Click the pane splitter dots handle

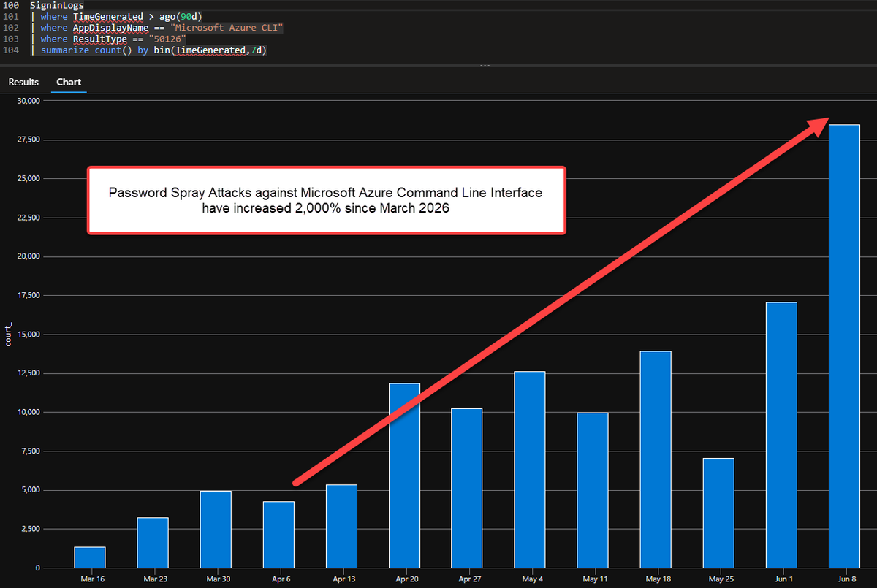[484, 66]
